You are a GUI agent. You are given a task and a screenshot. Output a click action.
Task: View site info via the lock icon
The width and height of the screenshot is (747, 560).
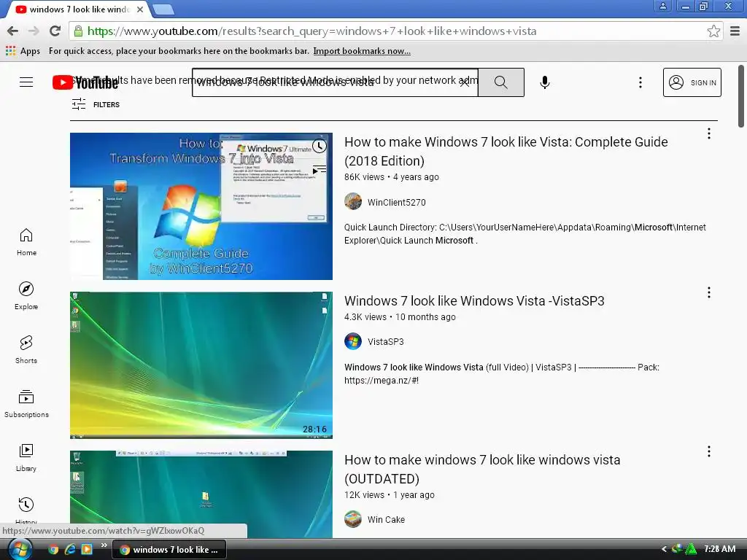pyautogui.click(x=78, y=31)
